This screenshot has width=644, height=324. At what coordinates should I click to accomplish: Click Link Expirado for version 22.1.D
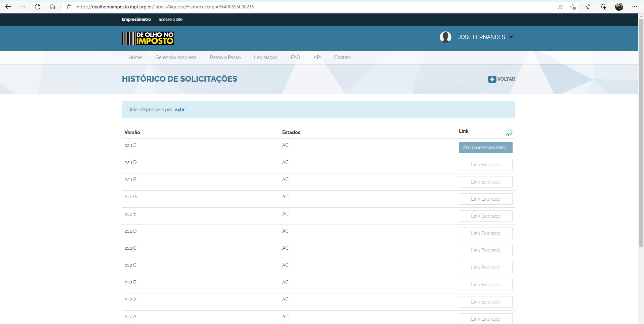point(485,165)
